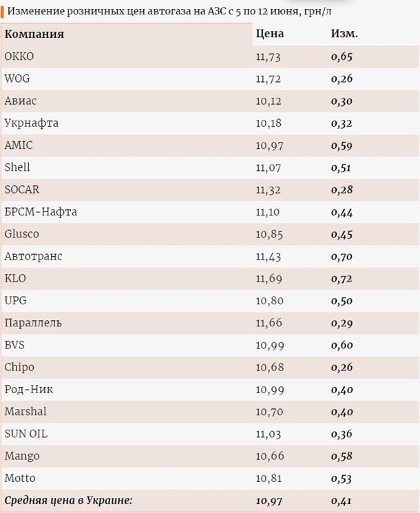Select the UPG company name
This screenshot has height=513, width=420.
16,300
